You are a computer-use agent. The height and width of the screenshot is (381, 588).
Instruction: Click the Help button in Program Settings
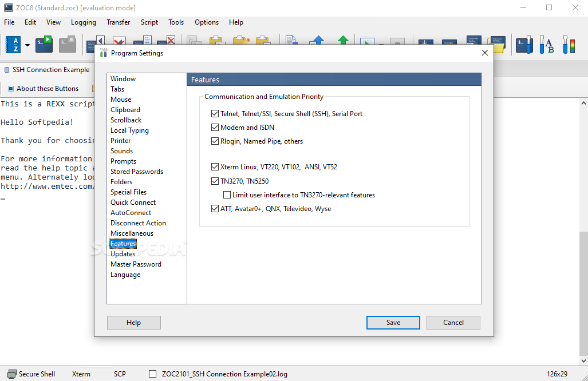(133, 323)
